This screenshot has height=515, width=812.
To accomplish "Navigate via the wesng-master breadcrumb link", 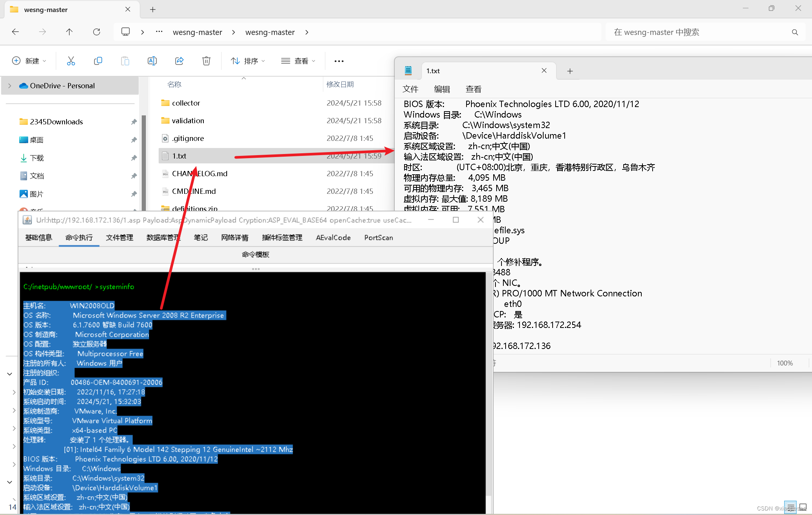I will 197,32.
